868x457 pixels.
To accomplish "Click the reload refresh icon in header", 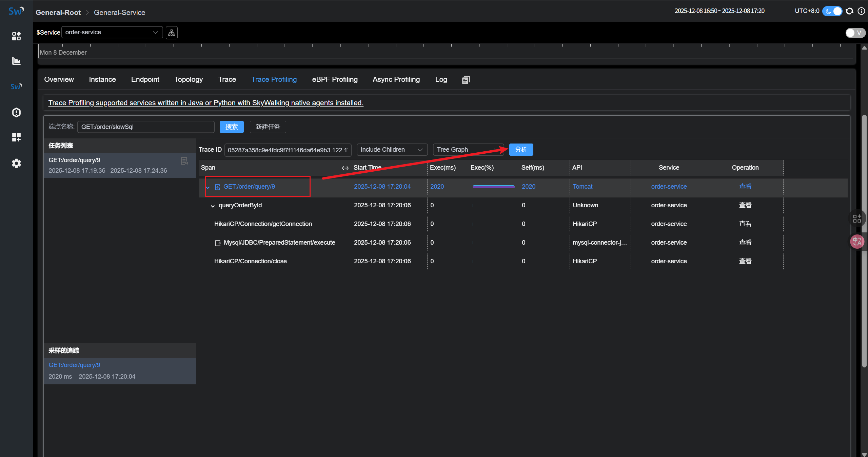I will point(849,11).
